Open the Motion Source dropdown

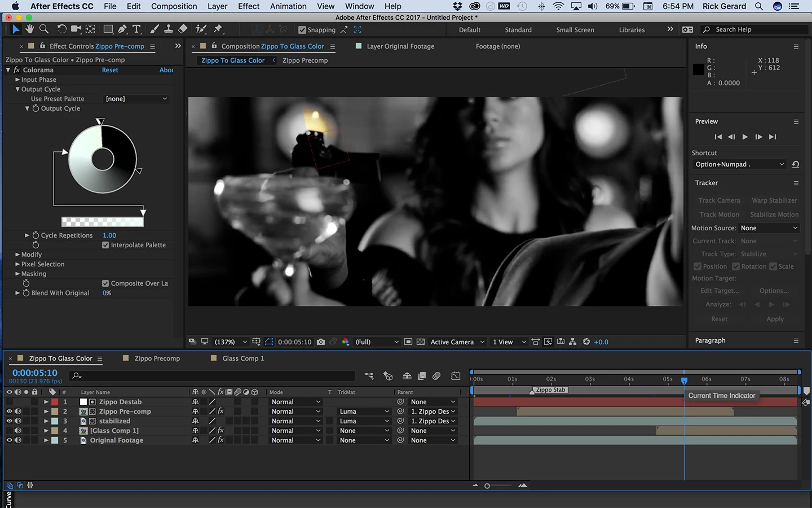tap(769, 228)
